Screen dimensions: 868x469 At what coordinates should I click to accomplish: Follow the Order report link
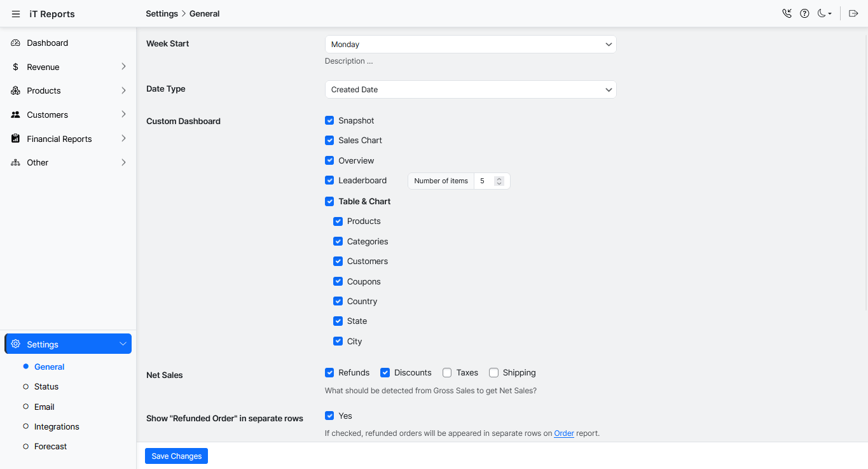[x=563, y=433]
